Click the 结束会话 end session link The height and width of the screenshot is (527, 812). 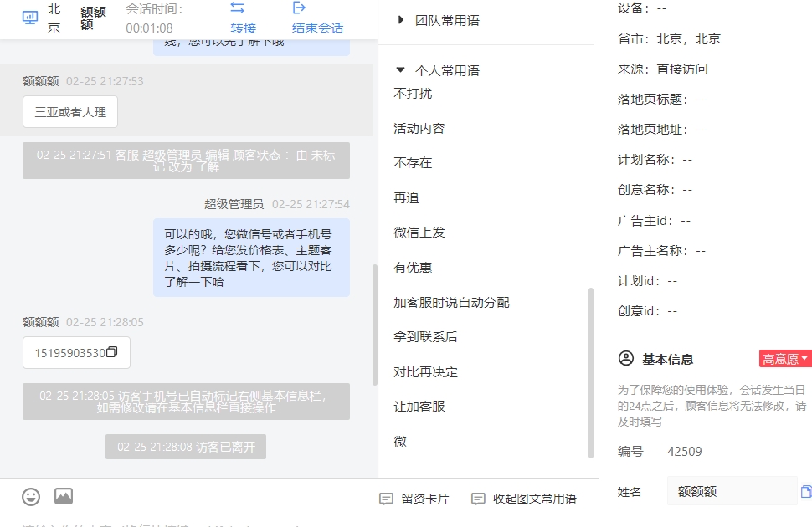click(317, 28)
